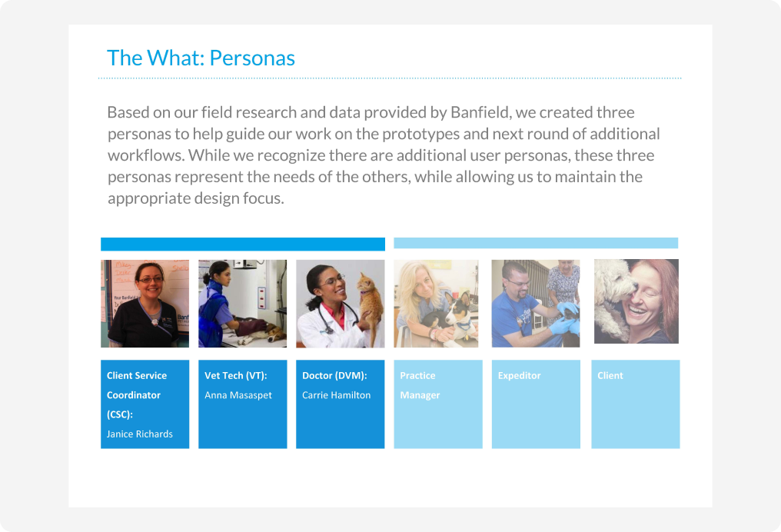Open the Practice Manager photo with dog

click(x=437, y=304)
